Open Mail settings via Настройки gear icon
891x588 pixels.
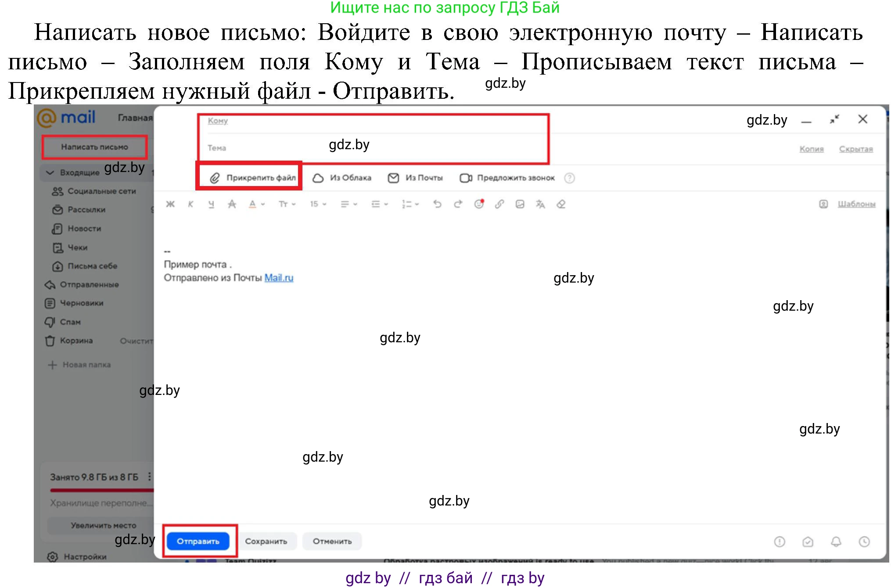[53, 556]
